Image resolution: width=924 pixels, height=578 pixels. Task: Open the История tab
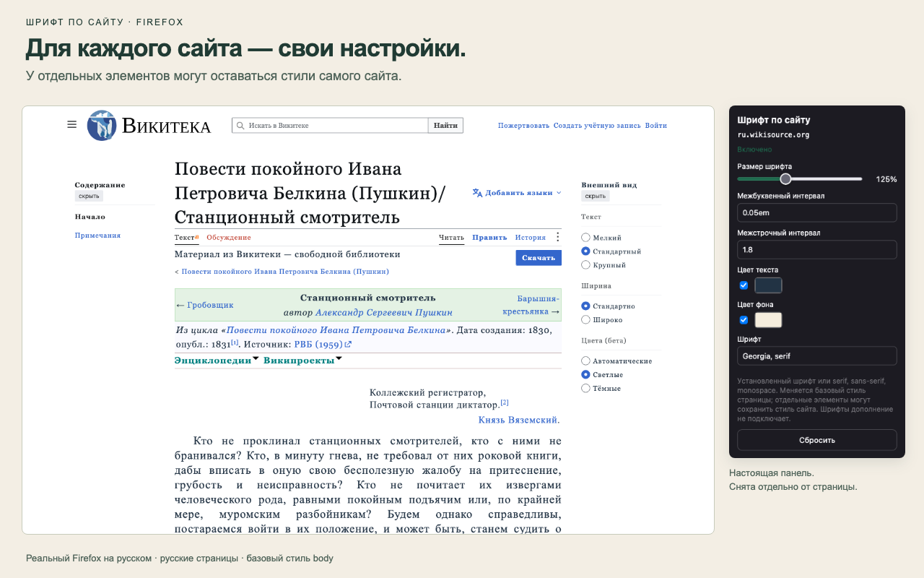[x=530, y=237]
